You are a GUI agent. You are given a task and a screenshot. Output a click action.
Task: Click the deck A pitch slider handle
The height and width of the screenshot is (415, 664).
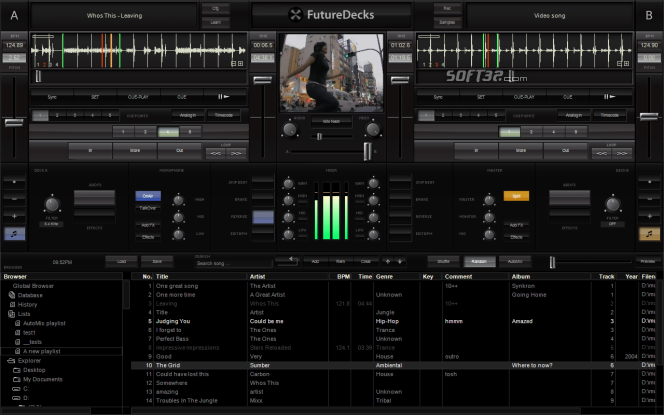pyautogui.click(x=14, y=123)
